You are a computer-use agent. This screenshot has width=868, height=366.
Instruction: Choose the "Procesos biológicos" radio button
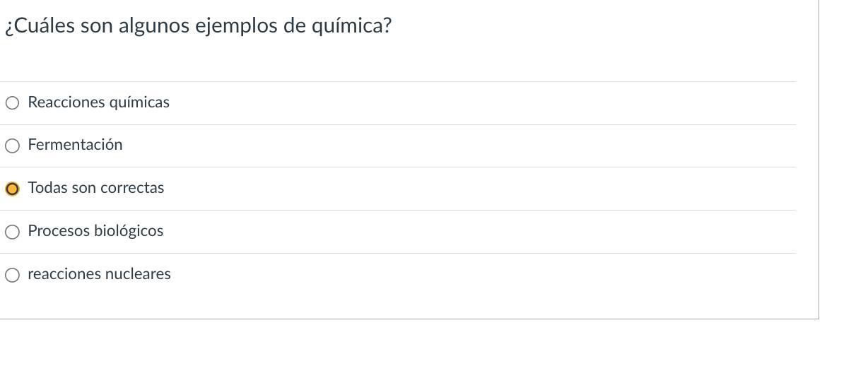point(12,232)
